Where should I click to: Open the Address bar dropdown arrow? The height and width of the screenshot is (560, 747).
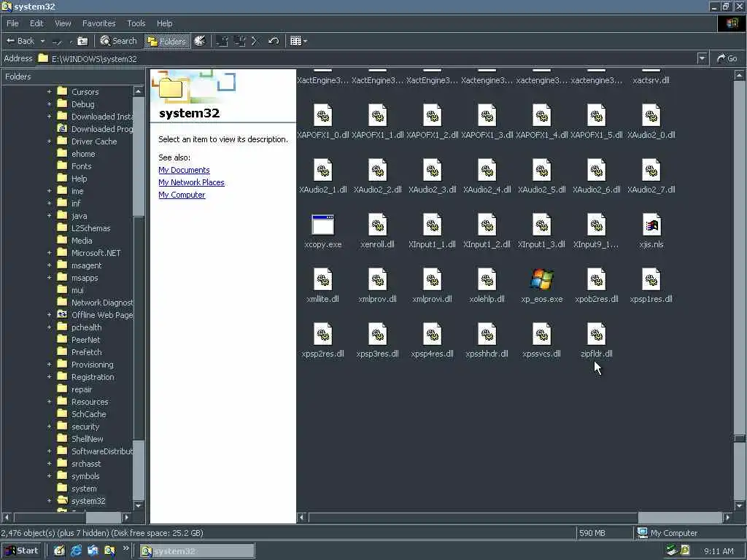point(702,58)
